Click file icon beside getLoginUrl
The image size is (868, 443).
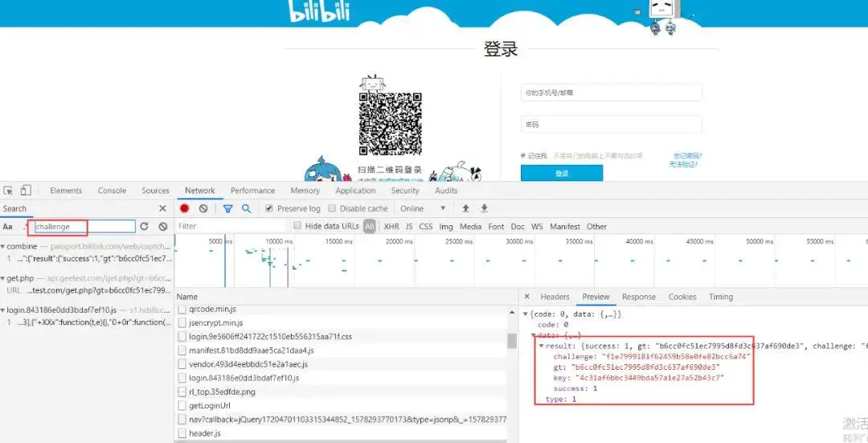[182, 406]
